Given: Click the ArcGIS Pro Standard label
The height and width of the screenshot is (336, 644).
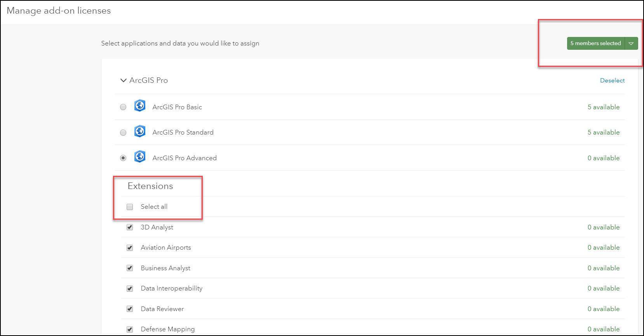Looking at the screenshot, I should pyautogui.click(x=183, y=132).
